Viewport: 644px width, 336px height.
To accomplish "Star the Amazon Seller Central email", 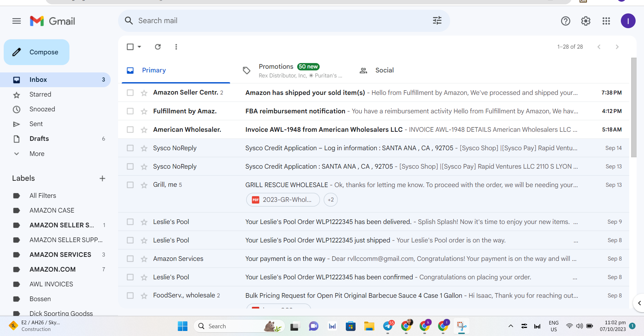I will (144, 93).
